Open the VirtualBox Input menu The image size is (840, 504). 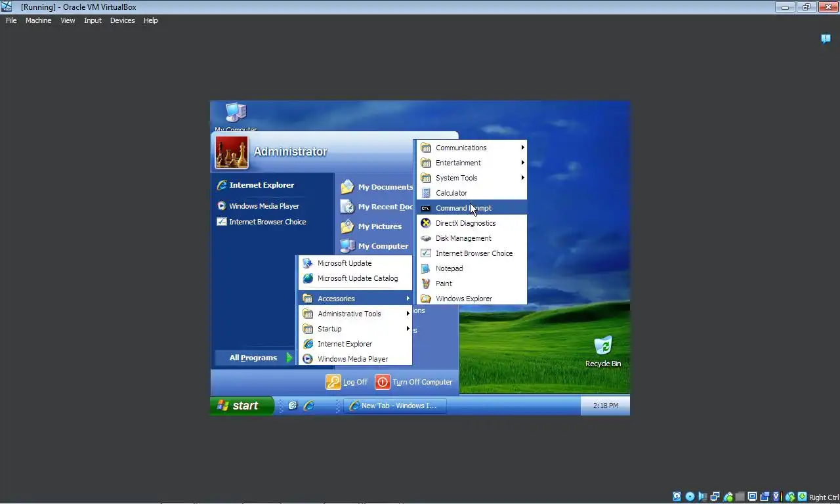tap(93, 20)
